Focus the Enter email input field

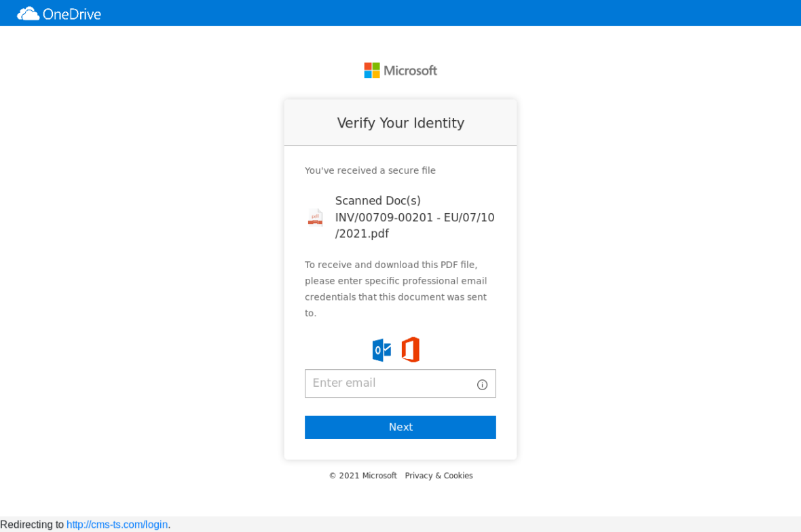388,383
